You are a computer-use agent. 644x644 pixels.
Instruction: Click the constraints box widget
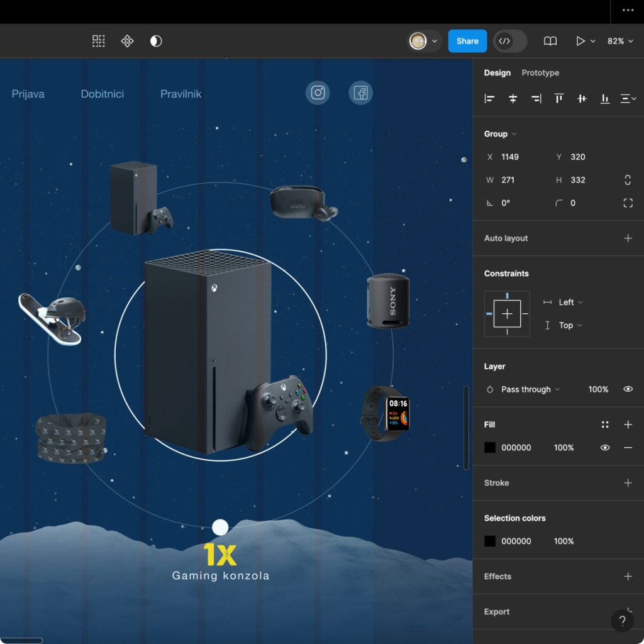[x=508, y=314]
